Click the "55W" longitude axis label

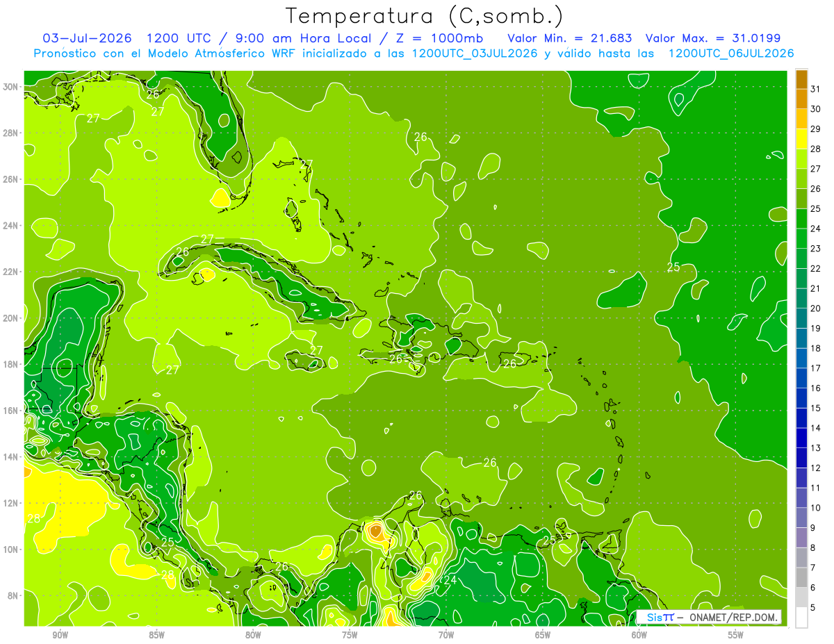[736, 636]
